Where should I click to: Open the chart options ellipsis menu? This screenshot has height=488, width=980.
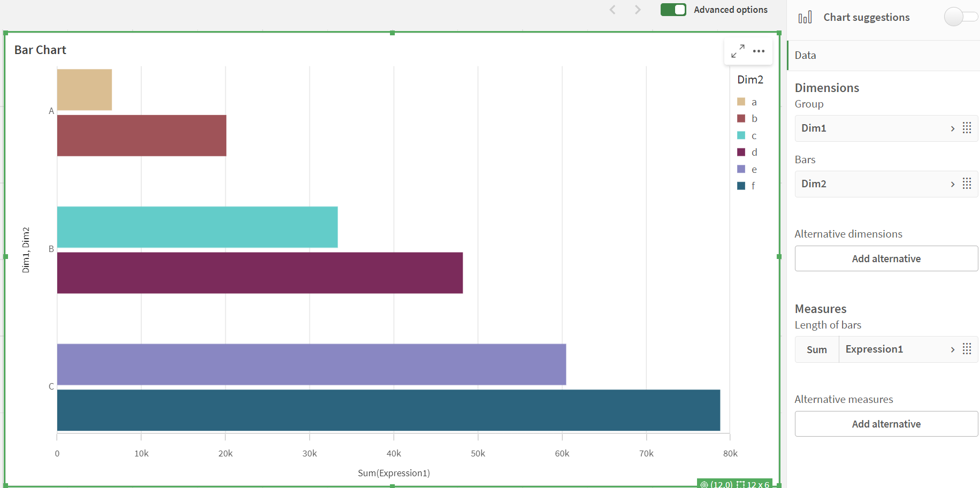pos(759,51)
